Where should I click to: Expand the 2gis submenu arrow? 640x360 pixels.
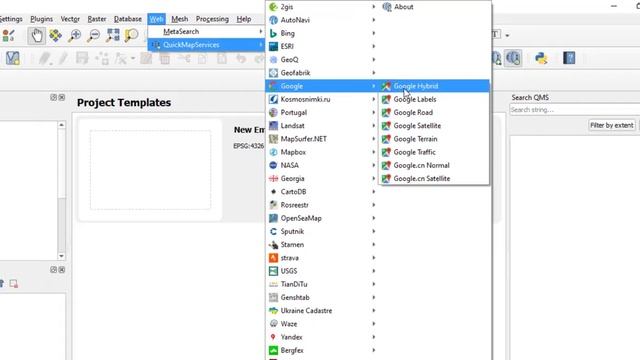[x=373, y=7]
